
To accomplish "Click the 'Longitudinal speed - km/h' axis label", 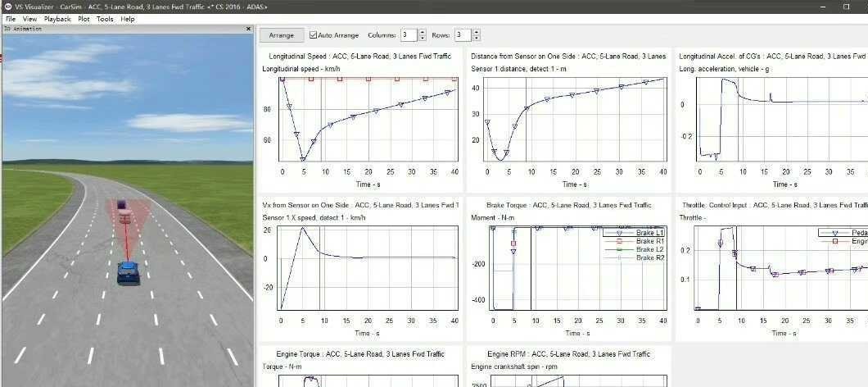I will click(301, 69).
